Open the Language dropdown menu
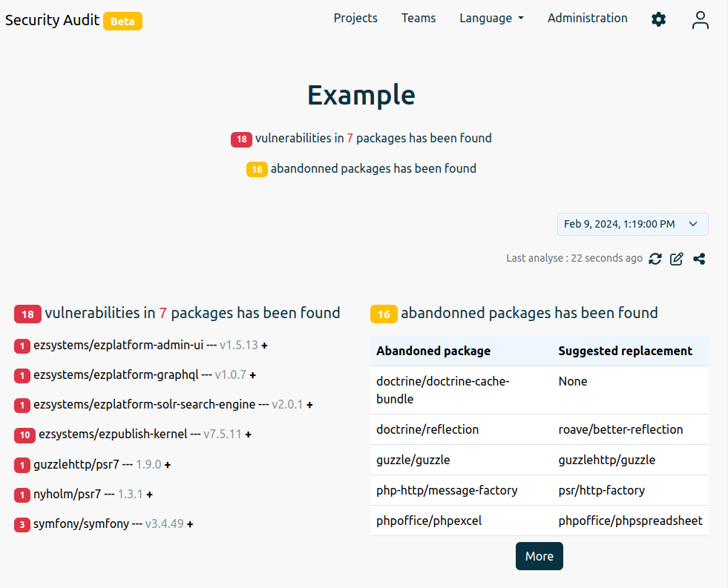This screenshot has width=728, height=588. [492, 18]
